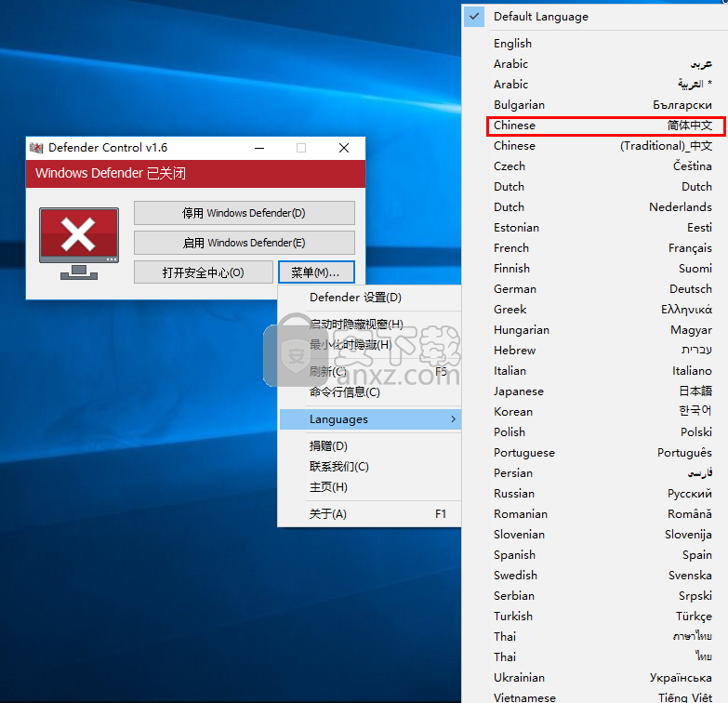728x703 pixels.
Task: Select the checked Default Language option
Action: pyautogui.click(x=596, y=17)
